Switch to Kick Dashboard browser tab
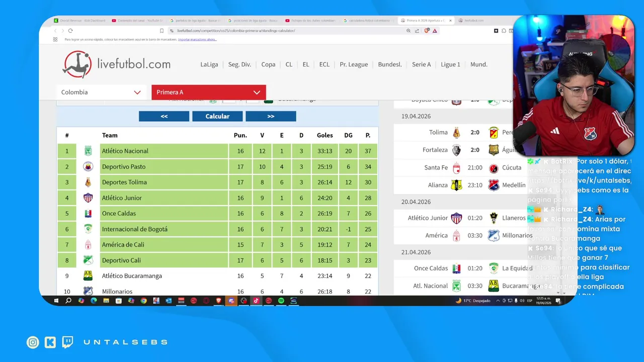This screenshot has height=362, width=644. [79, 21]
